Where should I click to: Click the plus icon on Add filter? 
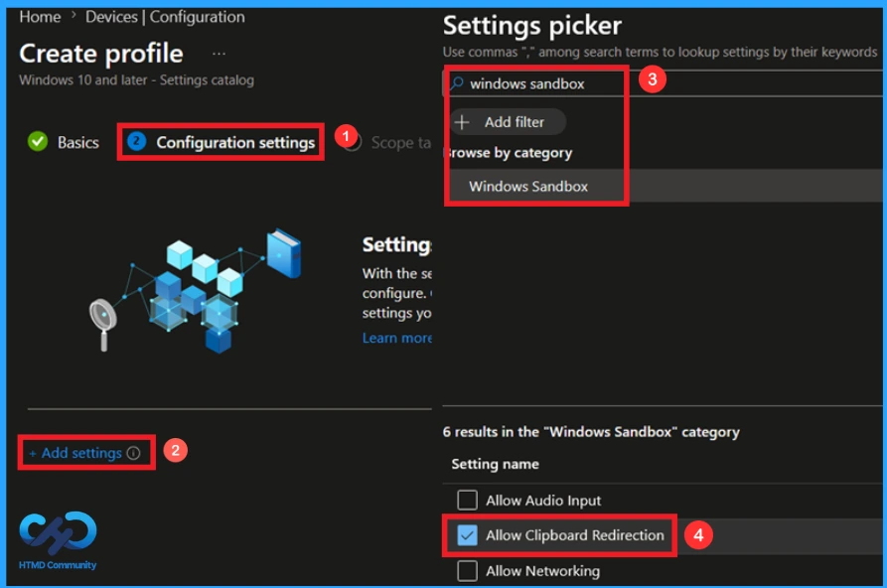coord(462,122)
